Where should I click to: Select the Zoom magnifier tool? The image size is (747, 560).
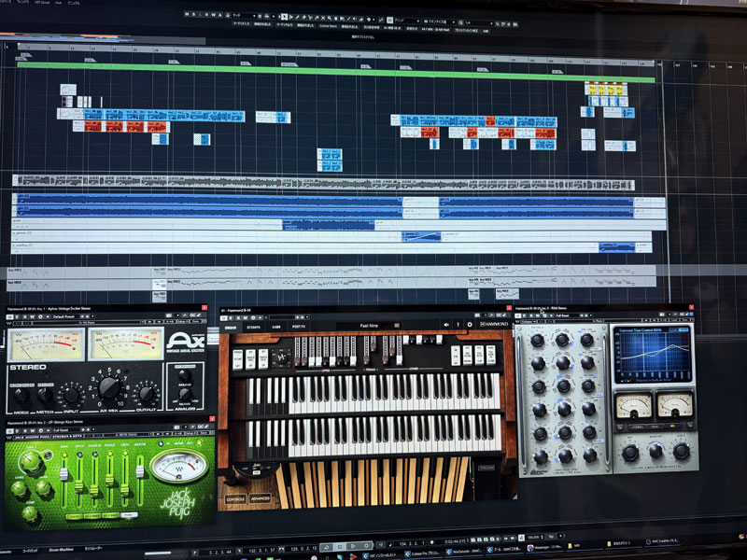(330, 18)
